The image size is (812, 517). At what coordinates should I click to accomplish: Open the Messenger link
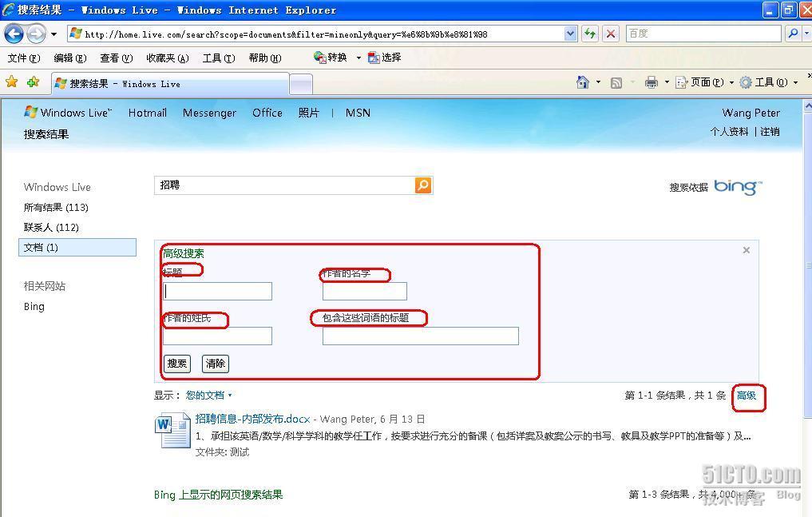(x=209, y=113)
